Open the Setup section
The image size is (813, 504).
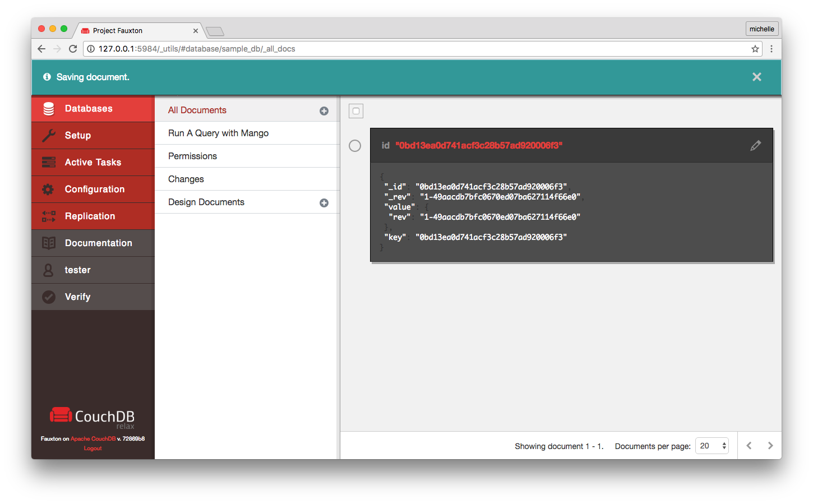point(93,136)
